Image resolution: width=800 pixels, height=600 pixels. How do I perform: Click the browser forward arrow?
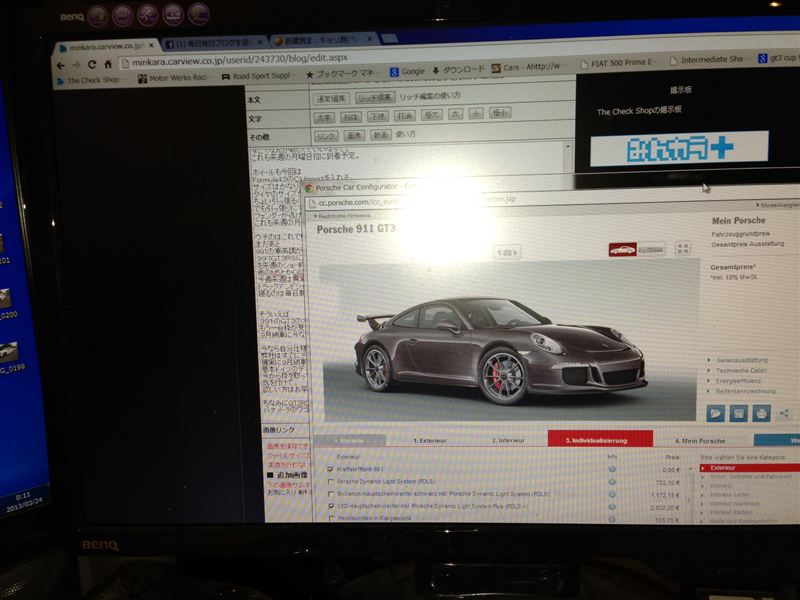77,65
